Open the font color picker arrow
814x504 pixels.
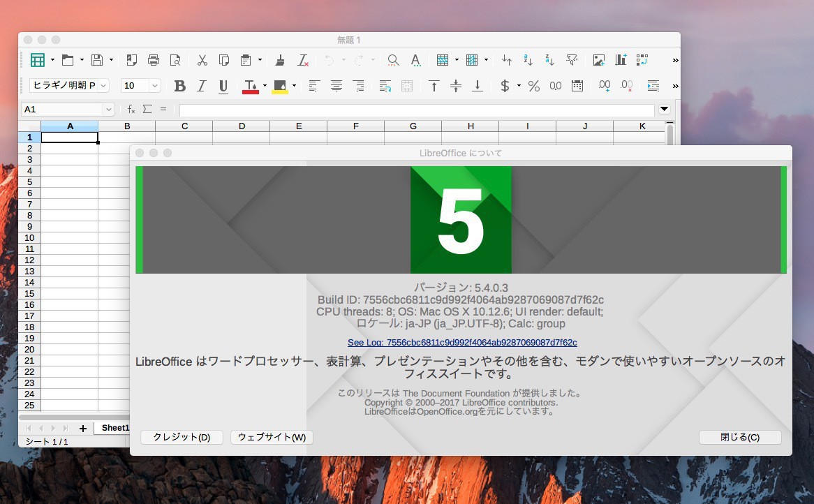pyautogui.click(x=265, y=86)
